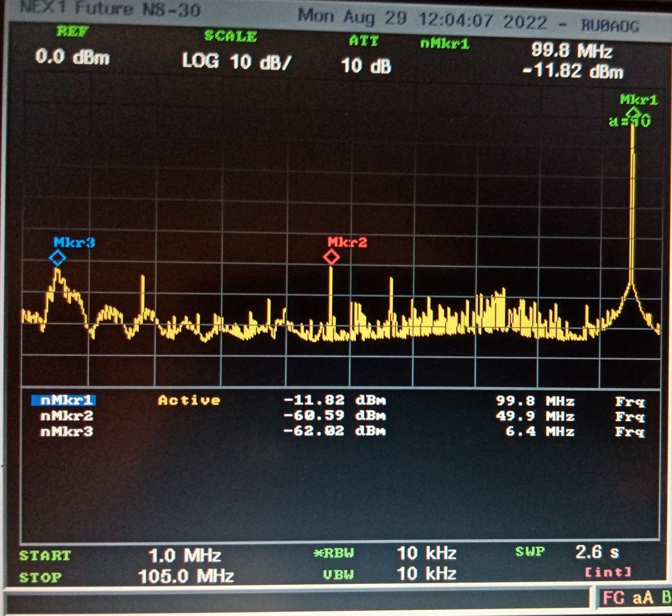Click the *RBW label
The width and height of the screenshot is (672, 616).
pos(334,553)
